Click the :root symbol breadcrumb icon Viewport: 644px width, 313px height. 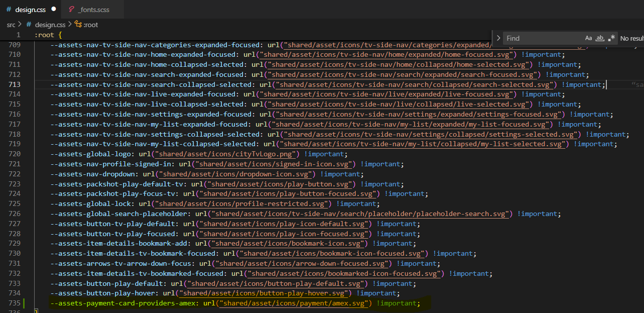coord(78,24)
